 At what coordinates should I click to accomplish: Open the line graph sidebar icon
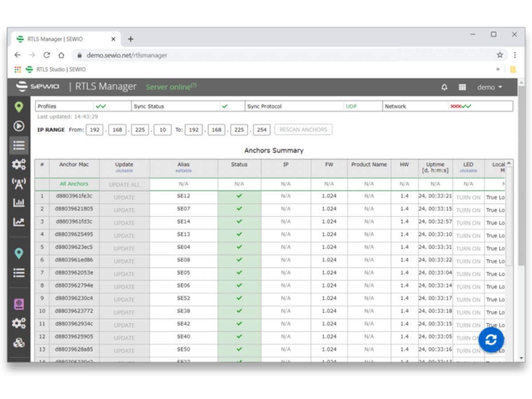pyautogui.click(x=19, y=222)
